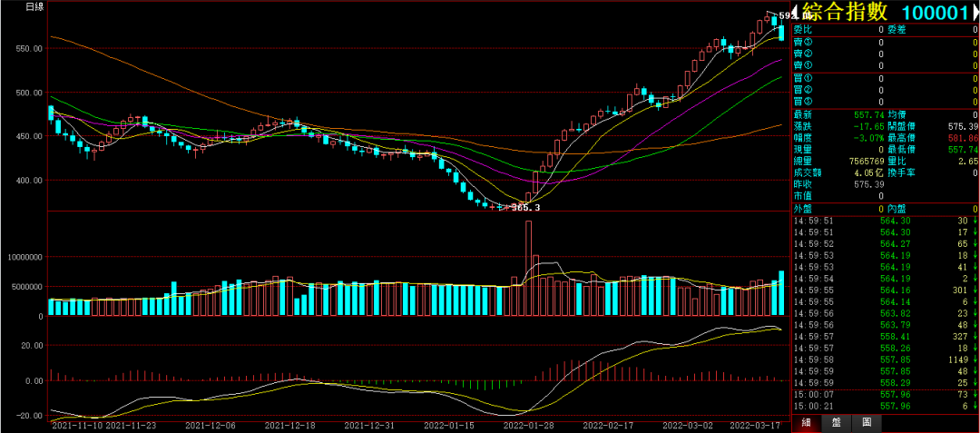This screenshot has width=980, height=433.
Task: Click the 買① bid row label
Action: click(x=802, y=79)
